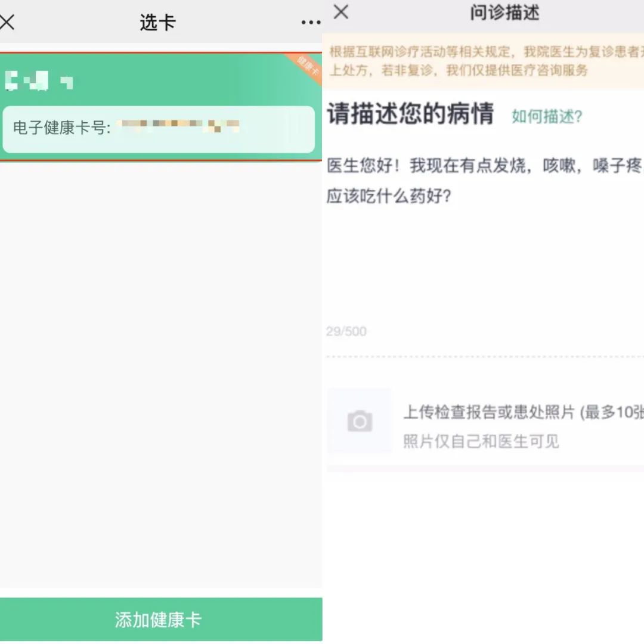
Task: Click the 请描述您的病情 heading
Action: pyautogui.click(x=410, y=113)
